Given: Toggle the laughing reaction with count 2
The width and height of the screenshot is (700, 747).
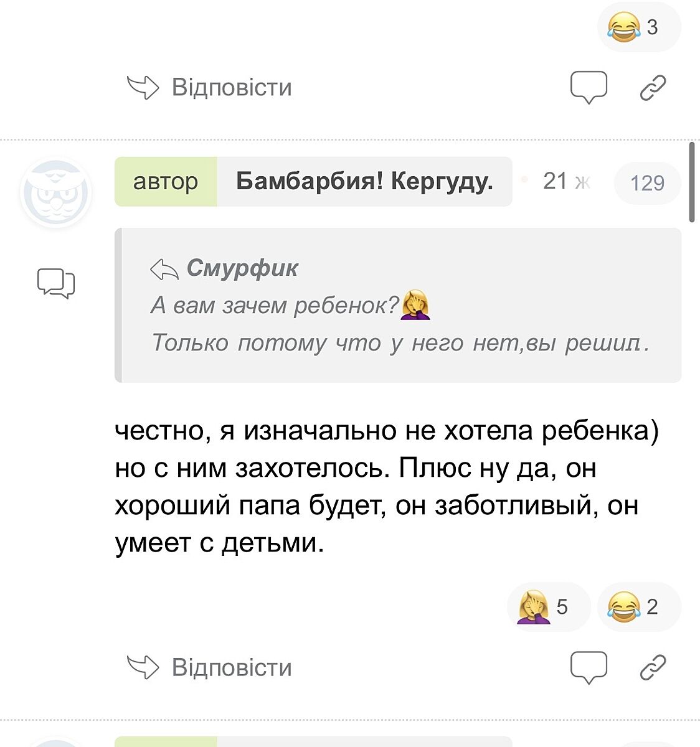Looking at the screenshot, I should 638,606.
